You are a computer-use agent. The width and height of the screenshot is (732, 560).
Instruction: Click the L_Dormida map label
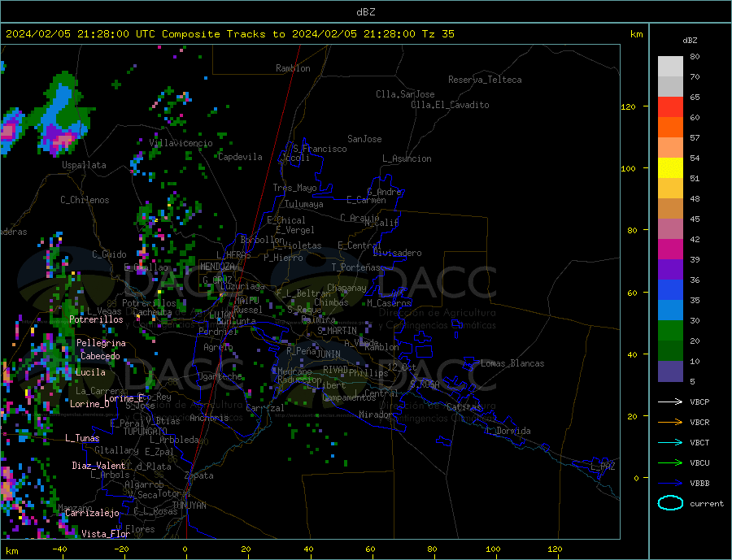pyautogui.click(x=509, y=431)
